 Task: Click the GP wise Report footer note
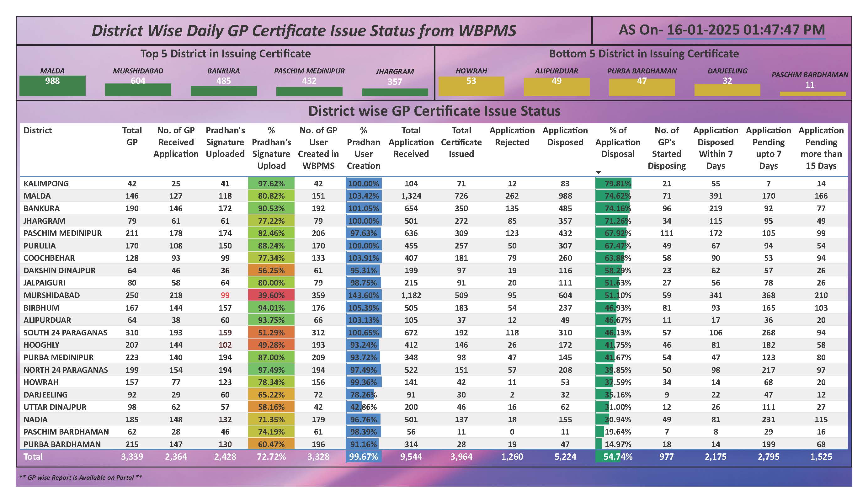tap(81, 477)
